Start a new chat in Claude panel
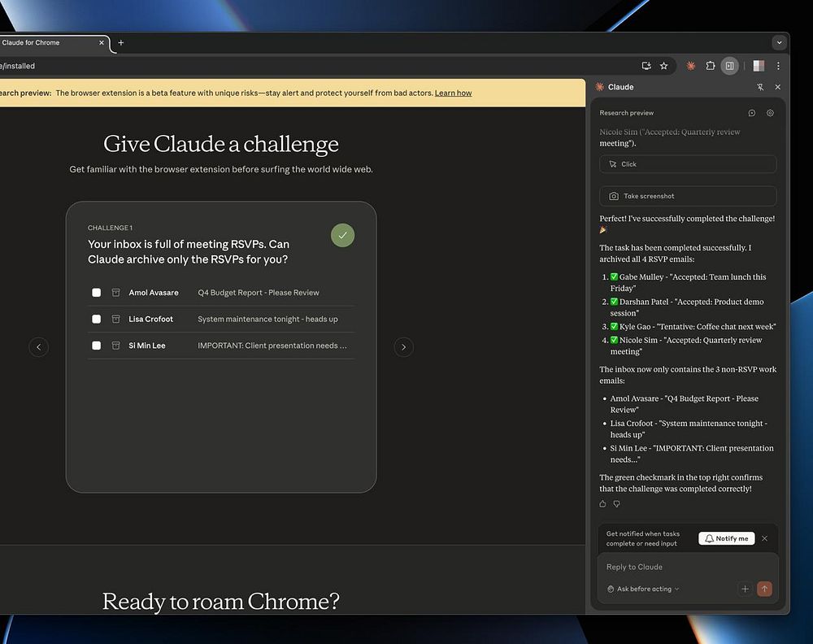This screenshot has height=644, width=813. click(x=752, y=113)
